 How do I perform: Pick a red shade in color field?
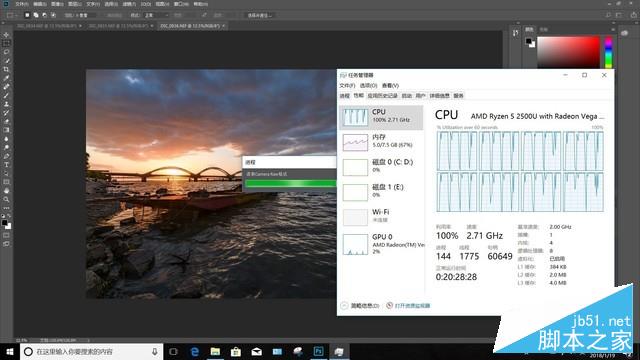(568, 52)
